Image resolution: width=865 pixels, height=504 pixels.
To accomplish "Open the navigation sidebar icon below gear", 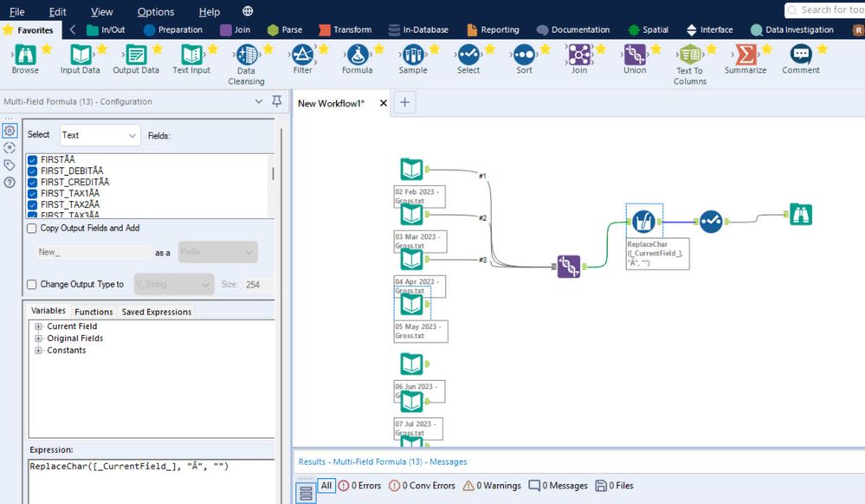I will click(x=10, y=148).
